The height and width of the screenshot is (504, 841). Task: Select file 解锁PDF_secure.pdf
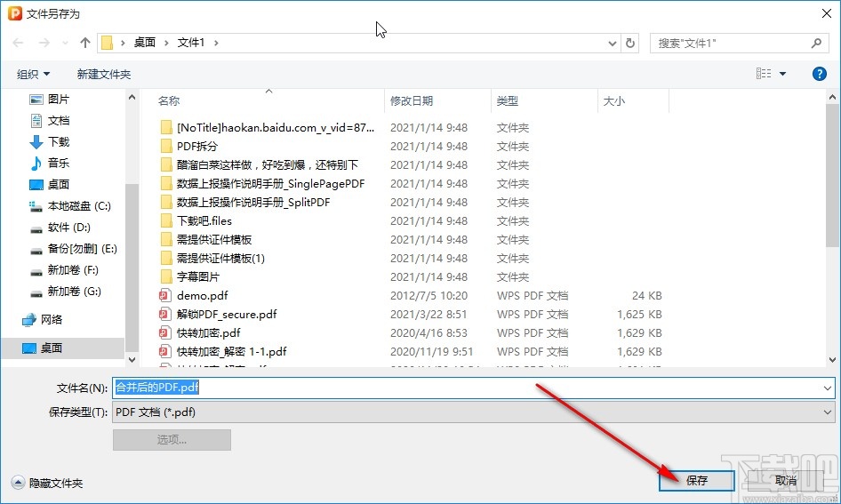pyautogui.click(x=227, y=314)
